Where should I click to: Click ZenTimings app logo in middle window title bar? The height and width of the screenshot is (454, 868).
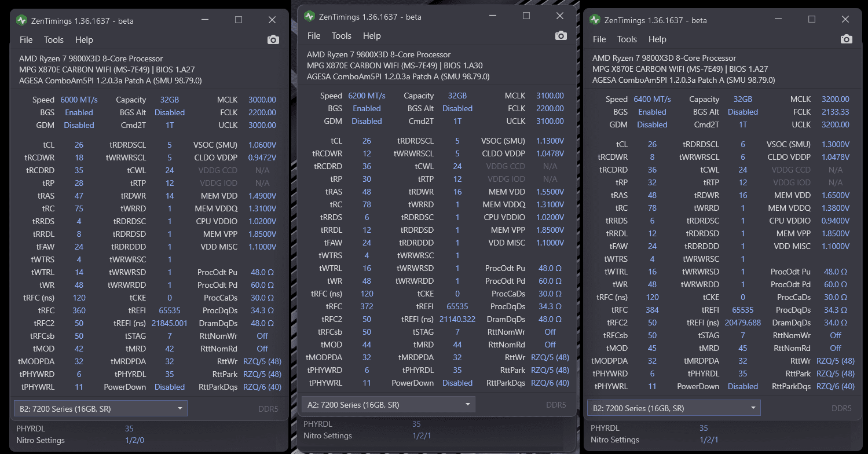pos(310,16)
